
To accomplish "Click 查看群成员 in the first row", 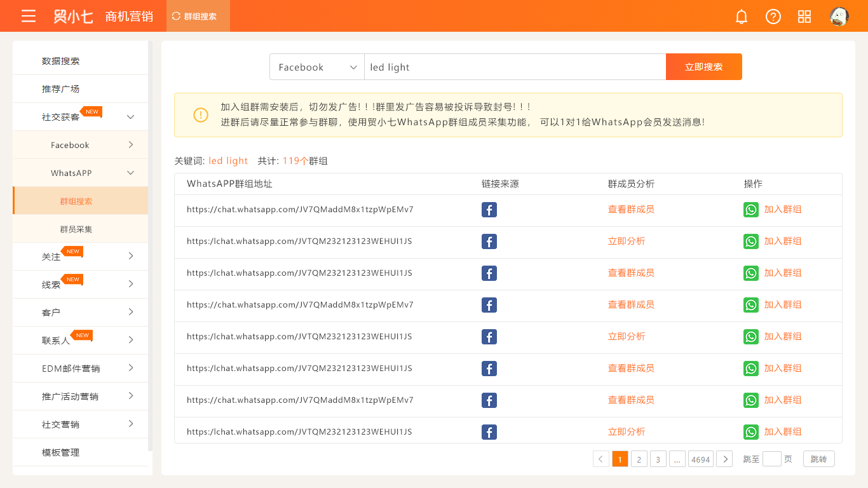I will tap(631, 209).
